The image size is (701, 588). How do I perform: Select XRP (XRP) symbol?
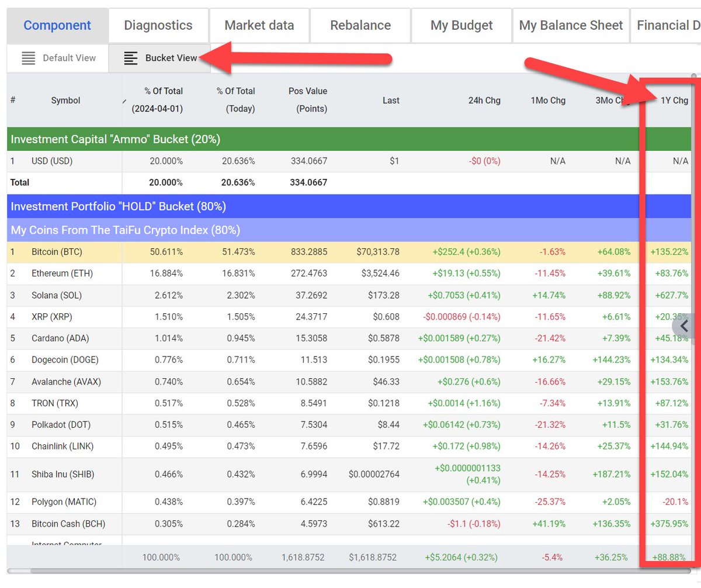(x=52, y=317)
